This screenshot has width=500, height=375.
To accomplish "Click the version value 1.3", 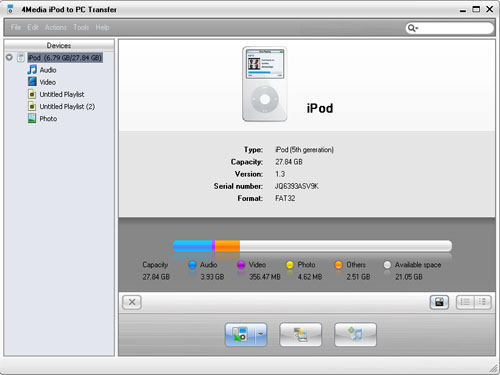I will tap(280, 174).
